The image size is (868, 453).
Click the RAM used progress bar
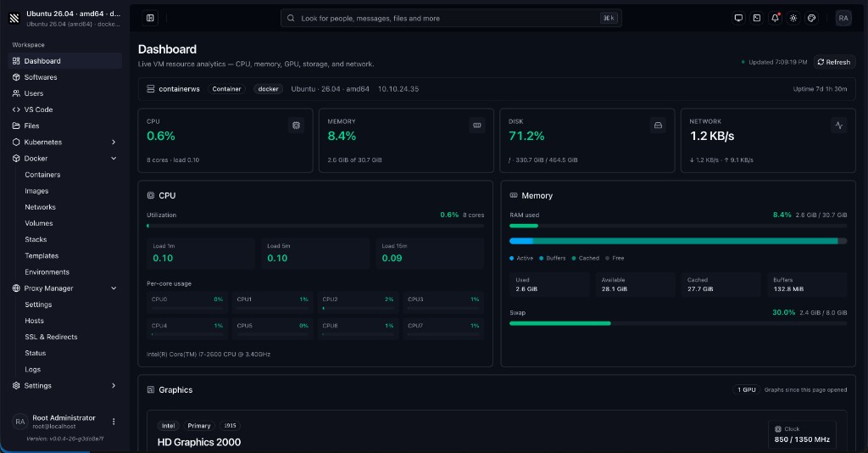tap(678, 226)
